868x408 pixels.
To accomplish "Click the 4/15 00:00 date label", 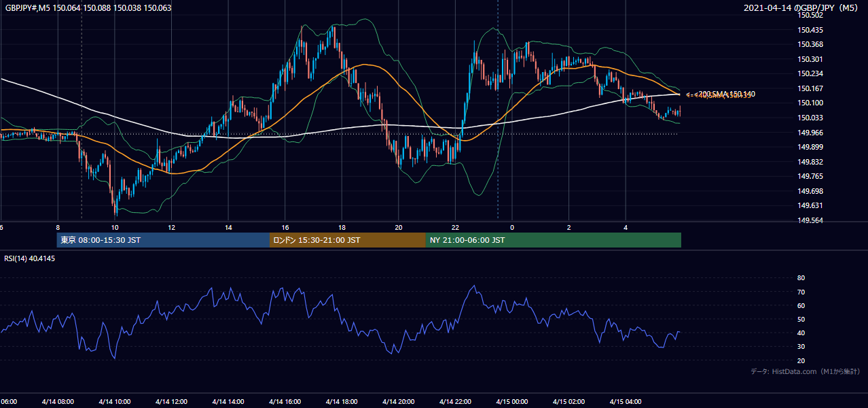I will click(x=512, y=402).
